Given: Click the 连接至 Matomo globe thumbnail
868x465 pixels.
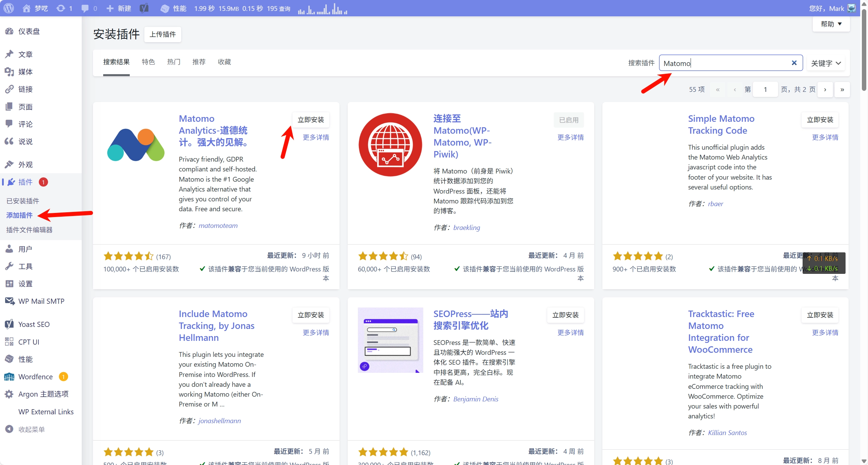Looking at the screenshot, I should [x=390, y=145].
